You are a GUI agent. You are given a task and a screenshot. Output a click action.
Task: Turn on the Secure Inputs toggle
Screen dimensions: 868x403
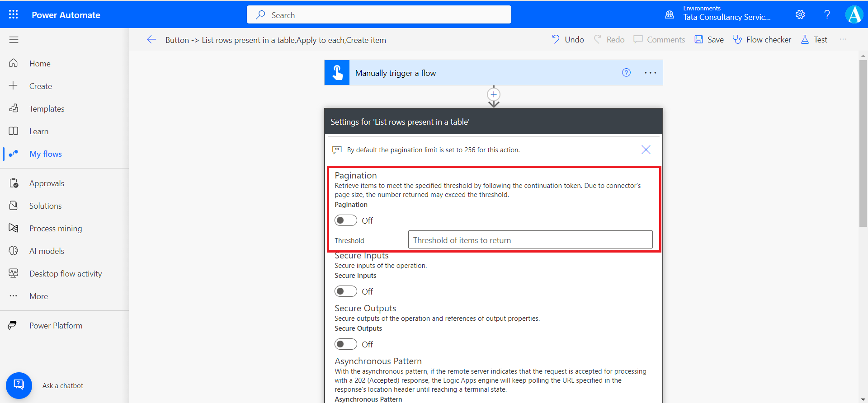coord(346,291)
